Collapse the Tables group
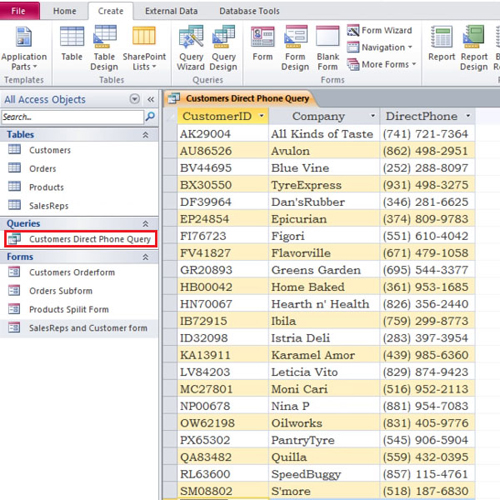500x500 pixels. coord(145,135)
